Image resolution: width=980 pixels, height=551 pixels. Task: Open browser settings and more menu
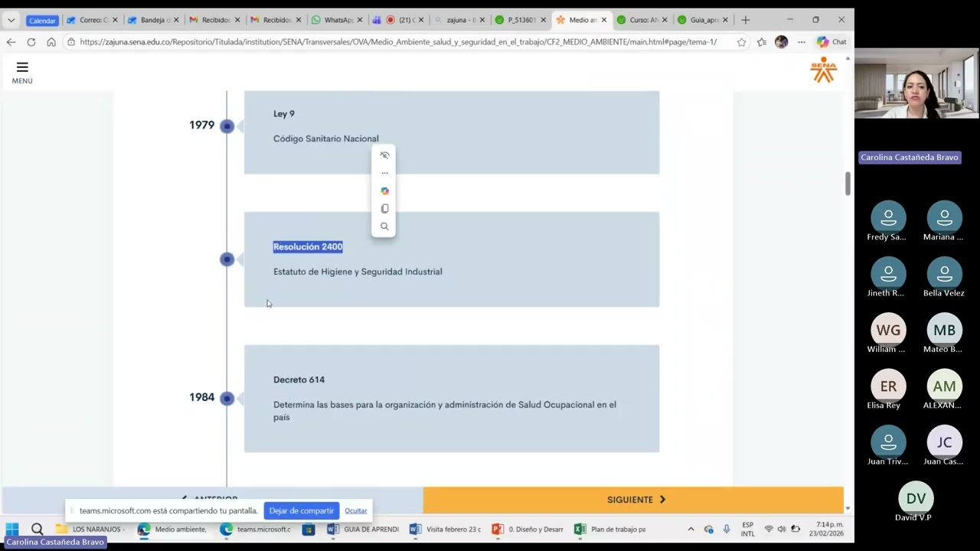tap(802, 42)
